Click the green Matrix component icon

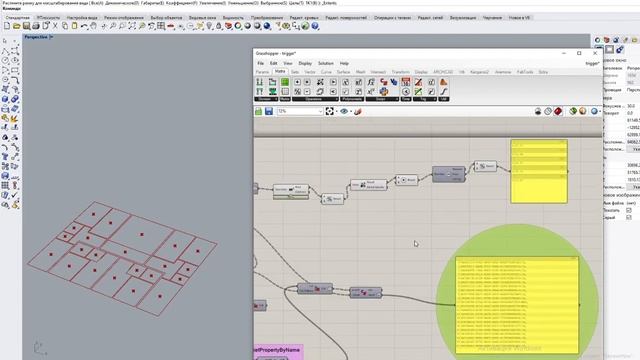(285, 82)
